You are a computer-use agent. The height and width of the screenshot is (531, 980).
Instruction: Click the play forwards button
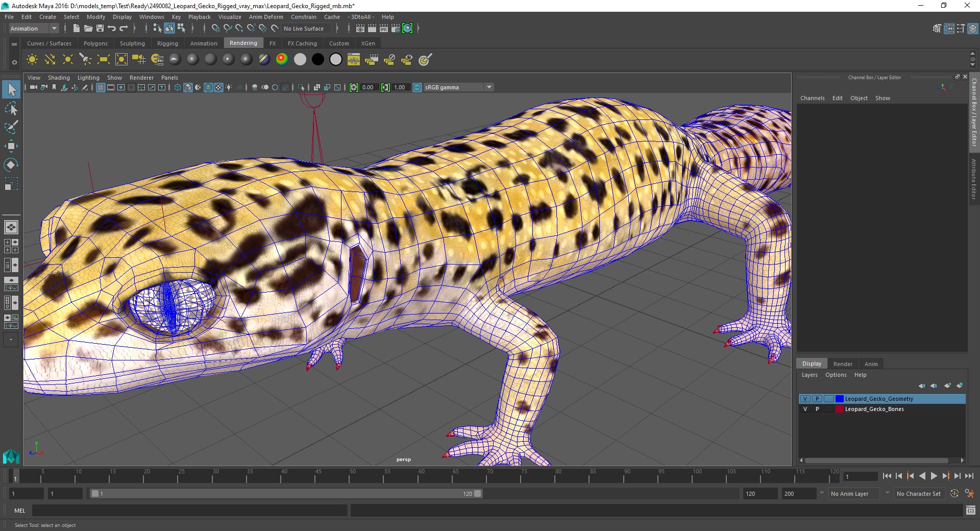(934, 476)
